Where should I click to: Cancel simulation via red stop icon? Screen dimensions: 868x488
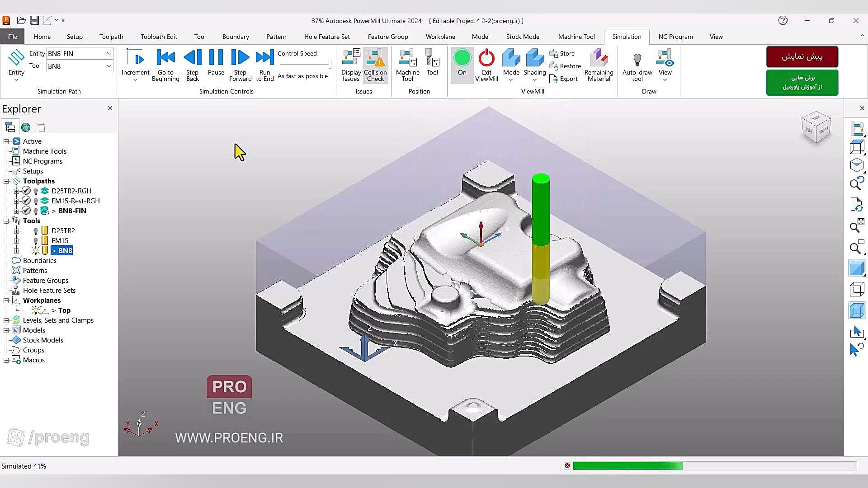pos(567,466)
